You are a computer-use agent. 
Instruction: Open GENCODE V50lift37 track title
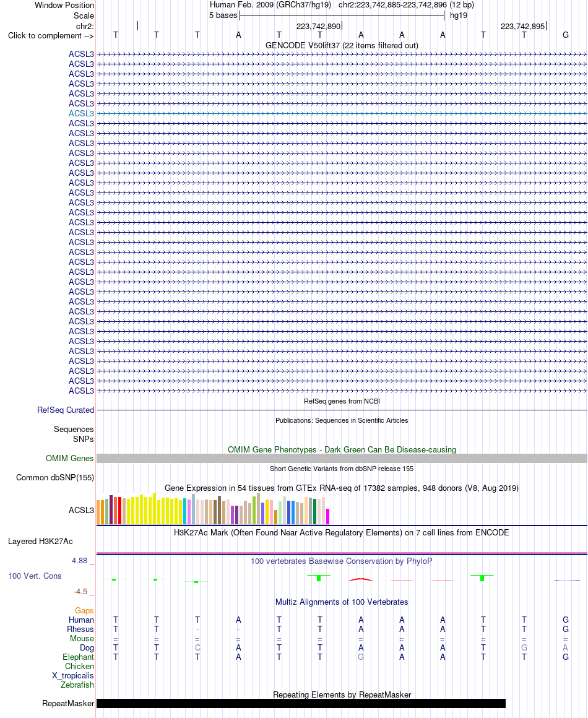(342, 45)
